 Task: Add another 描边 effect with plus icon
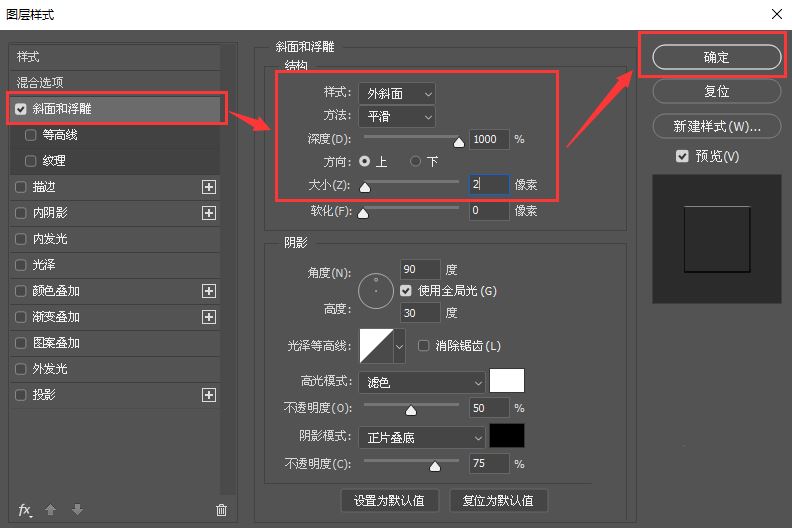209,187
